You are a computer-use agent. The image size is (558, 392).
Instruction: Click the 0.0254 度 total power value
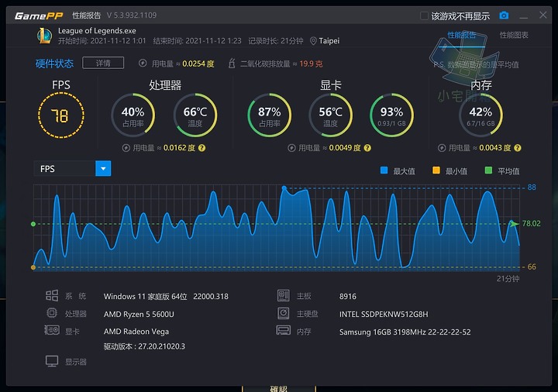point(198,64)
